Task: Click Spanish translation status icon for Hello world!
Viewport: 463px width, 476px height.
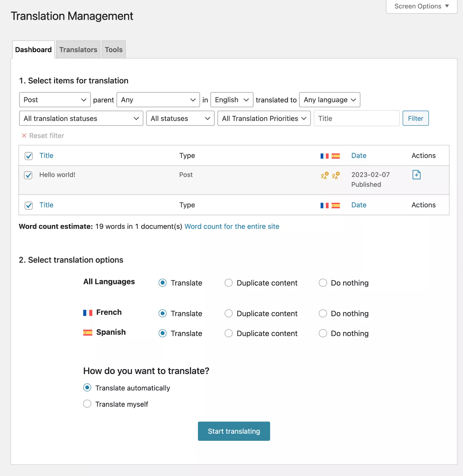Action: (x=335, y=176)
